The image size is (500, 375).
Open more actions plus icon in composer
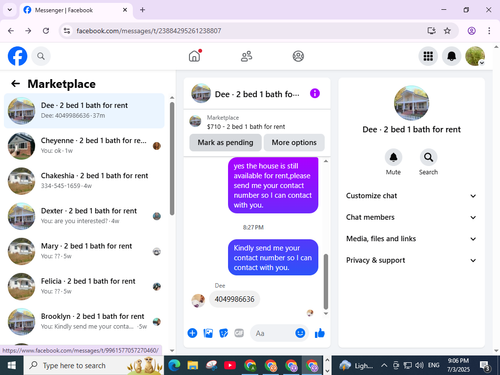(192, 333)
